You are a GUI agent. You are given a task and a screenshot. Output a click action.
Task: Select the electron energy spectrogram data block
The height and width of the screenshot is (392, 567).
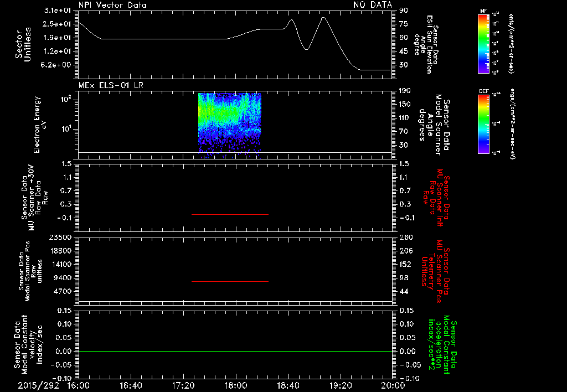point(230,125)
